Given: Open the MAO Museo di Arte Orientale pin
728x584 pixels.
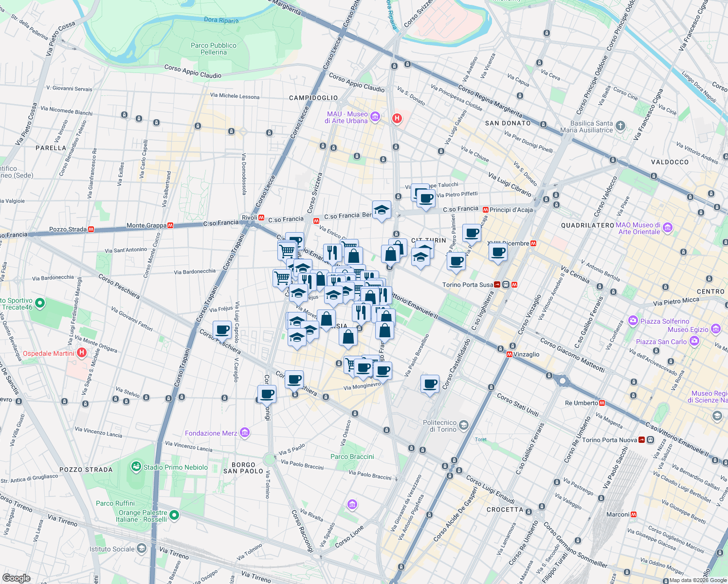Looking at the screenshot, I should click(x=668, y=227).
